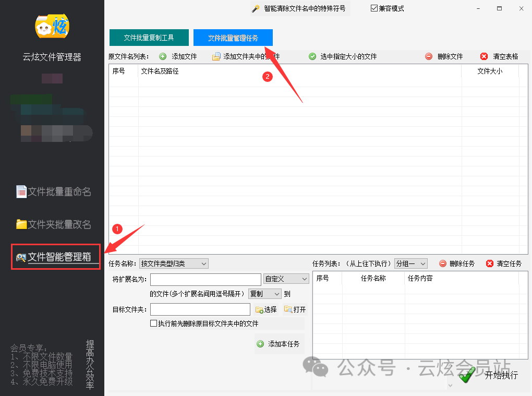Screen dimensions: 532x396
Task: Click the folder icon for 添加文件夹中的文件
Action: pyautogui.click(x=216, y=57)
